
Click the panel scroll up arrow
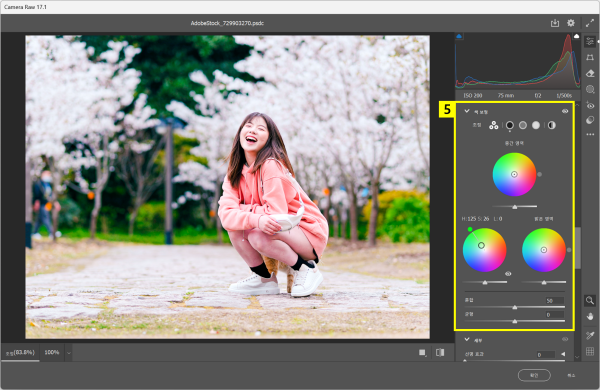click(578, 104)
